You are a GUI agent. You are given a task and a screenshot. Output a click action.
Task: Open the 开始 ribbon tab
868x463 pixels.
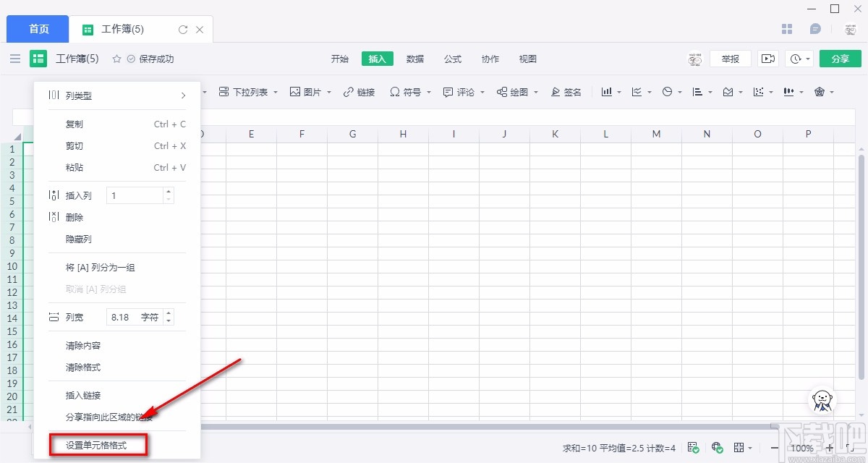340,59
